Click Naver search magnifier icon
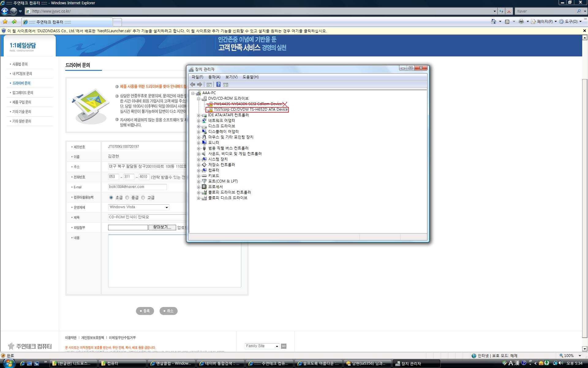Viewport: 588px width, 368px height. point(579,11)
